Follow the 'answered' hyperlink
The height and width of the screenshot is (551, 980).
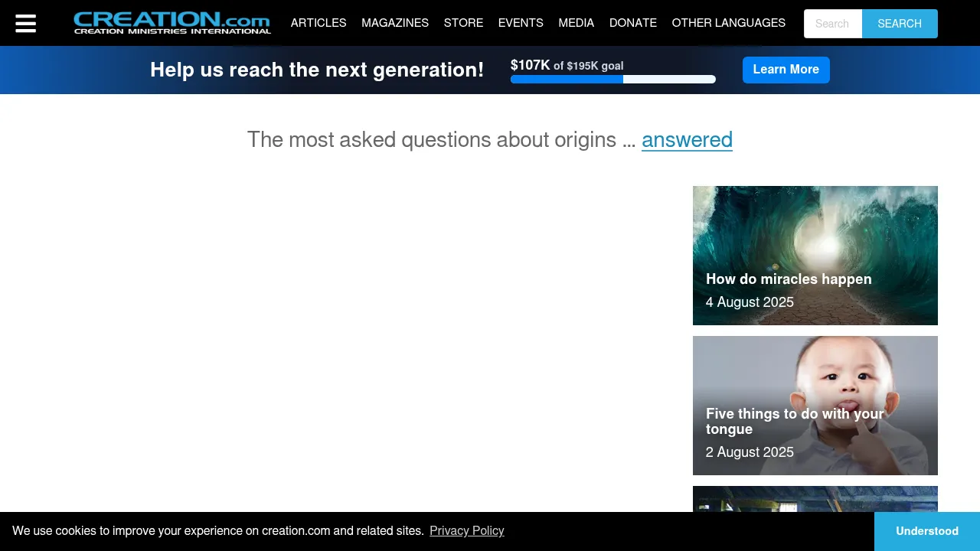(687, 140)
